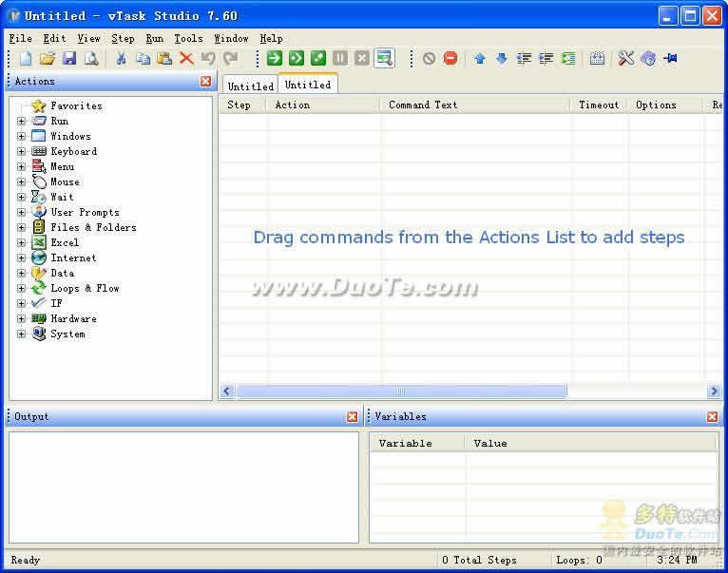Delete step with the red X icon
This screenshot has height=573, width=728.
(186, 59)
